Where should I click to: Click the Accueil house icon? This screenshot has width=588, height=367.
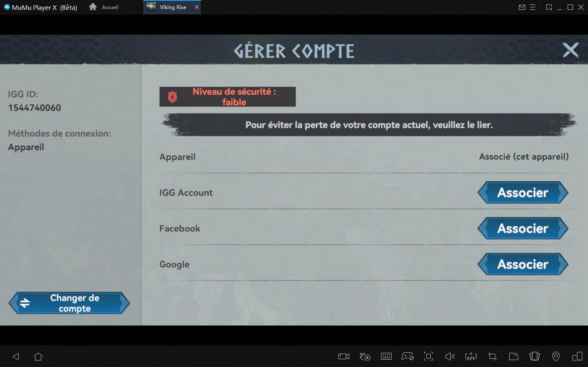(93, 7)
